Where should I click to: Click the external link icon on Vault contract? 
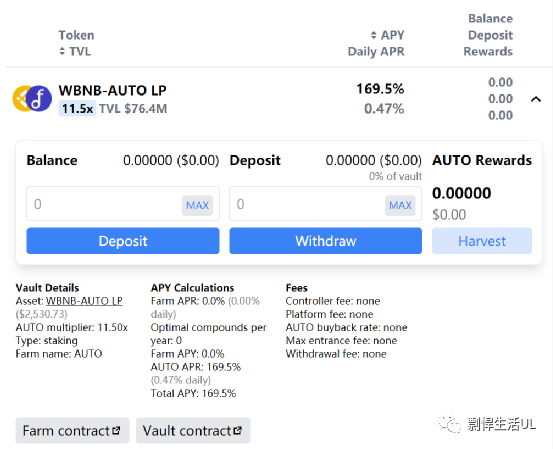[x=237, y=431]
